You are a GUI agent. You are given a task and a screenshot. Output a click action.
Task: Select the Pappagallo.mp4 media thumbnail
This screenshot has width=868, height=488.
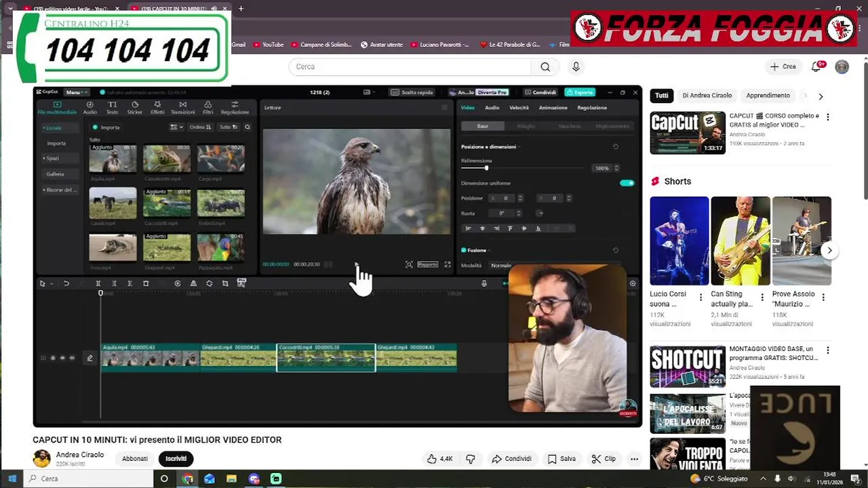pyautogui.click(x=221, y=247)
